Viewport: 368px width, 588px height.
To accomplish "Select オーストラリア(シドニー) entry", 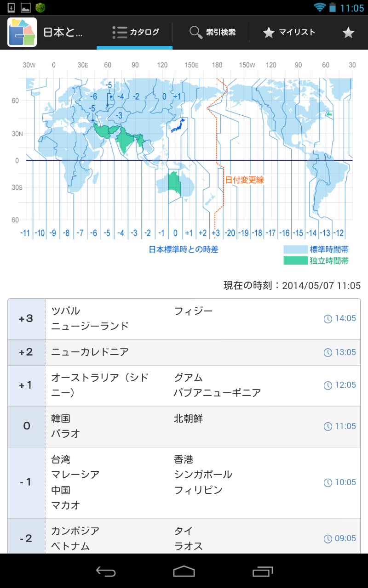I will coord(100,385).
